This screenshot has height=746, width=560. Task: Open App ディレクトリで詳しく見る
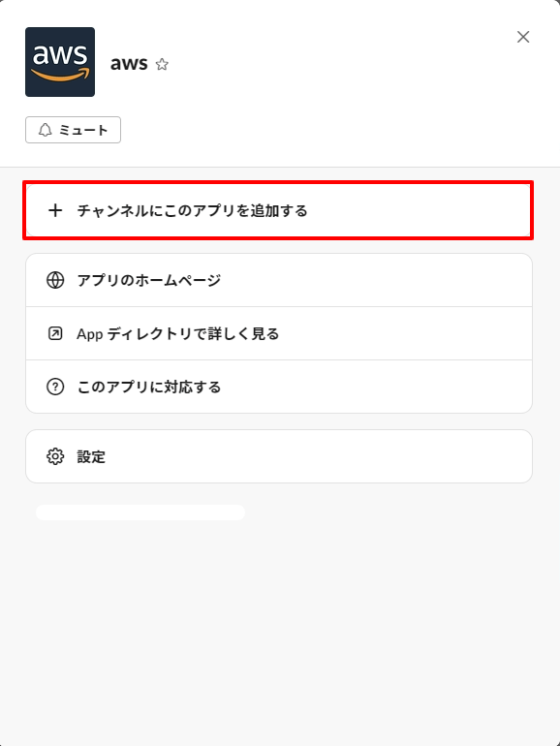[x=279, y=333]
